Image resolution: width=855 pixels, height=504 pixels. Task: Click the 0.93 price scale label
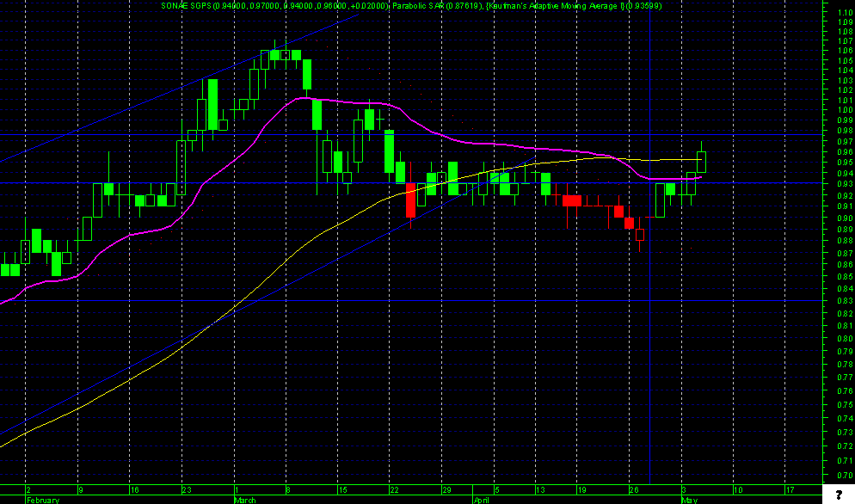[x=846, y=184]
